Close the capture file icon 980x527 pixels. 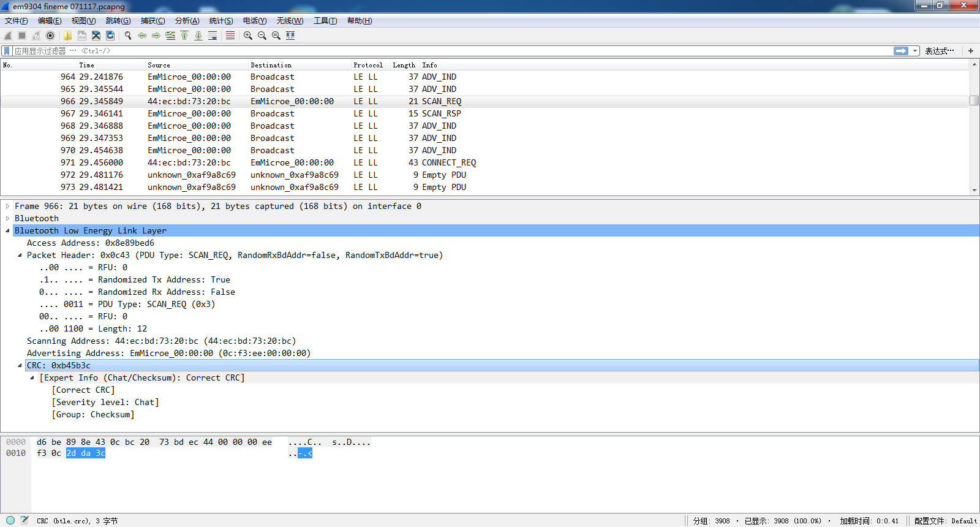(96, 36)
